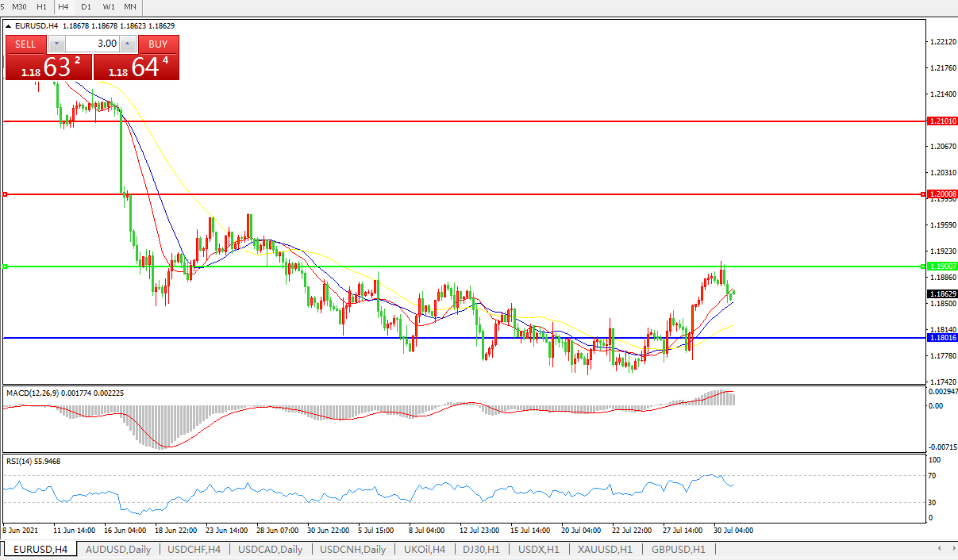Enable the D1 daily timeframe
This screenshot has height=560, width=958.
click(x=86, y=6)
